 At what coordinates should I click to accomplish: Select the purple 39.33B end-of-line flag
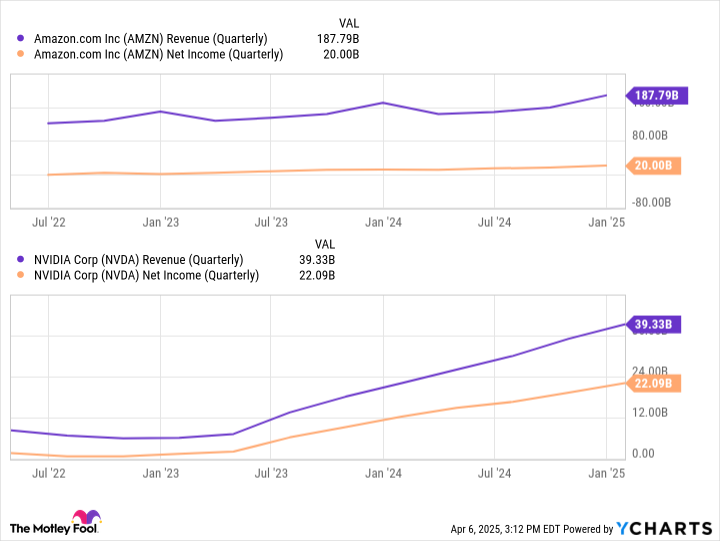[656, 324]
